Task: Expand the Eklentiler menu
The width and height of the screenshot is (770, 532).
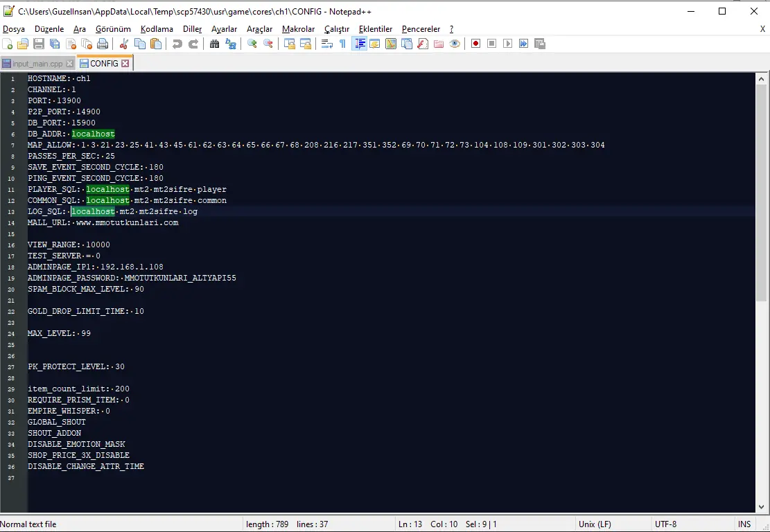Action: (x=375, y=29)
